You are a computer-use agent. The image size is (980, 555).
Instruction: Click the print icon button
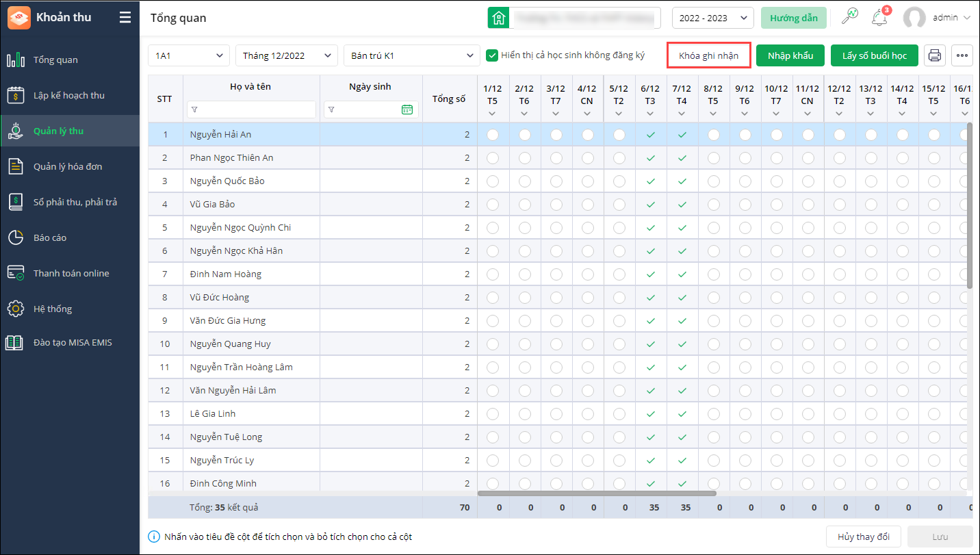coord(935,55)
